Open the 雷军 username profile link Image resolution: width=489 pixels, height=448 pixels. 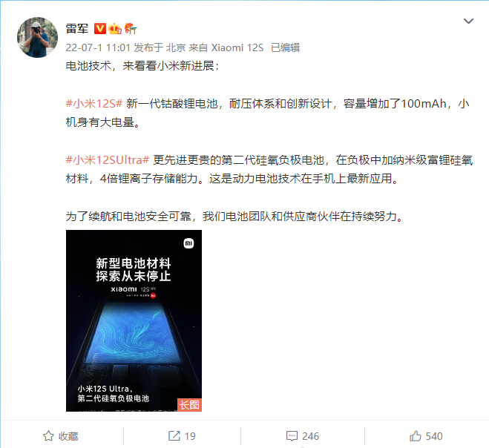click(77, 29)
